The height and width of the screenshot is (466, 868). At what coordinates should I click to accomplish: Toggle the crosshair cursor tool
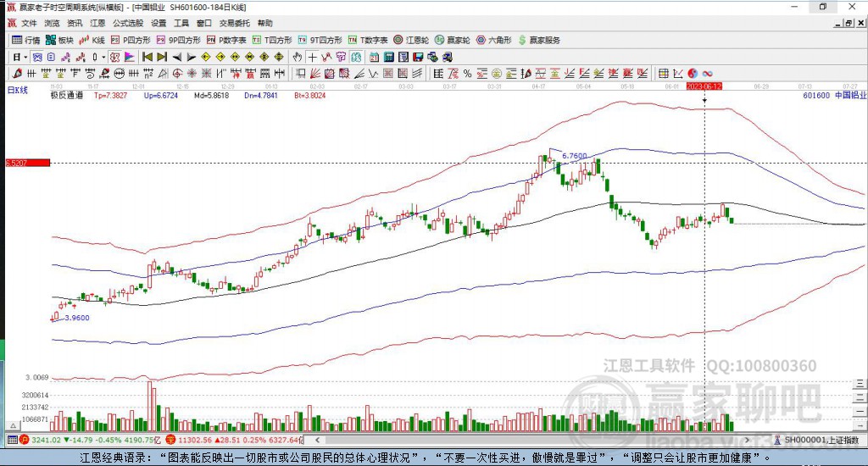(312, 57)
